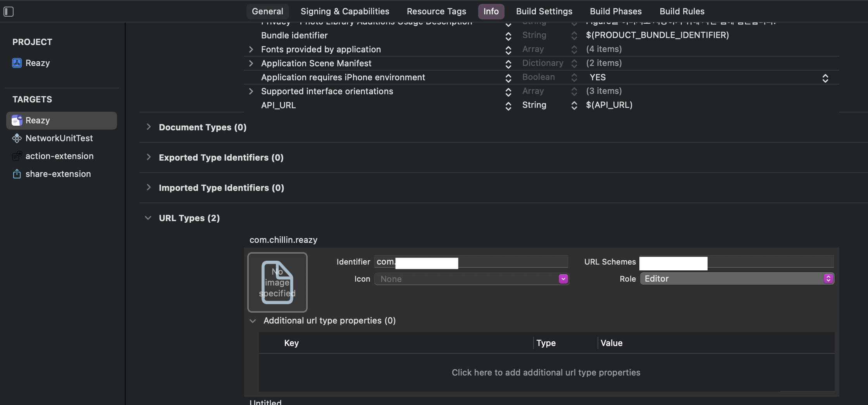Viewport: 868px width, 405px height.
Task: Expand the Document Types section
Action: 148,127
